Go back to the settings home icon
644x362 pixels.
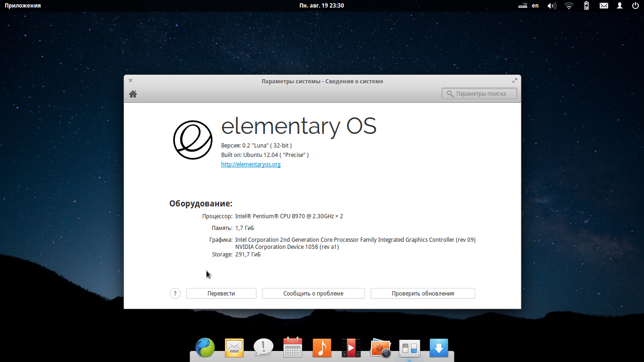pos(133,94)
